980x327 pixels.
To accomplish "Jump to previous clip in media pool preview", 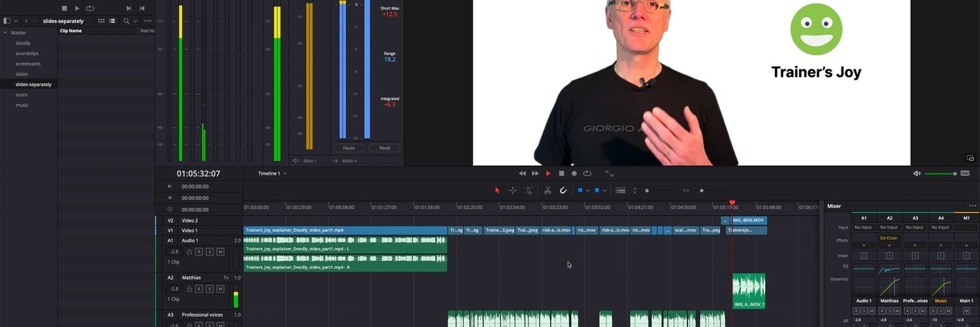I will tap(142, 9).
